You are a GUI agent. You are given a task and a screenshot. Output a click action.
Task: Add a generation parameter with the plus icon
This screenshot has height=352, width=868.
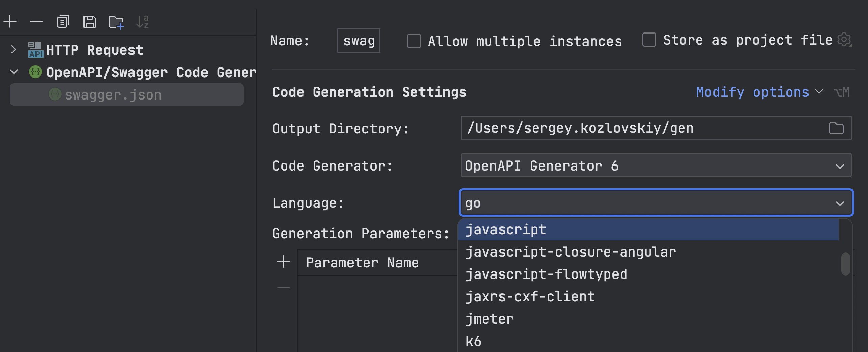coord(284,262)
